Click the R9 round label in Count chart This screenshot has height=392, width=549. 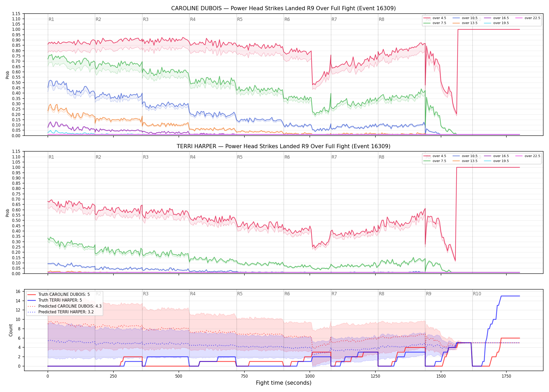click(x=428, y=294)
